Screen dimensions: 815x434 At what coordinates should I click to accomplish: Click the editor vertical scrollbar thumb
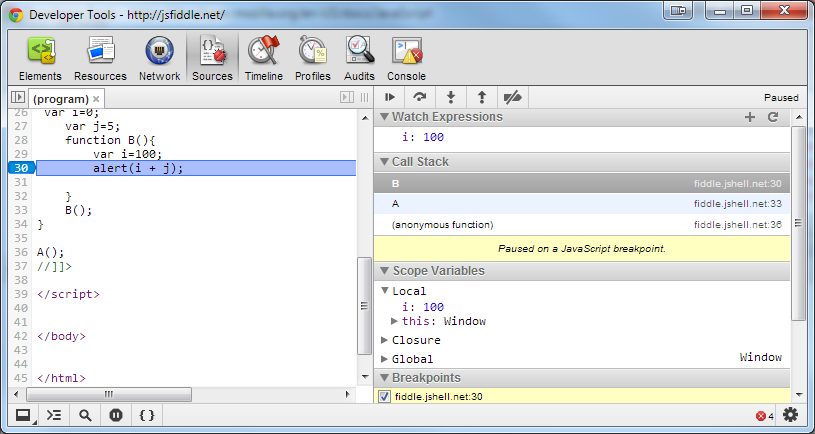point(365,306)
